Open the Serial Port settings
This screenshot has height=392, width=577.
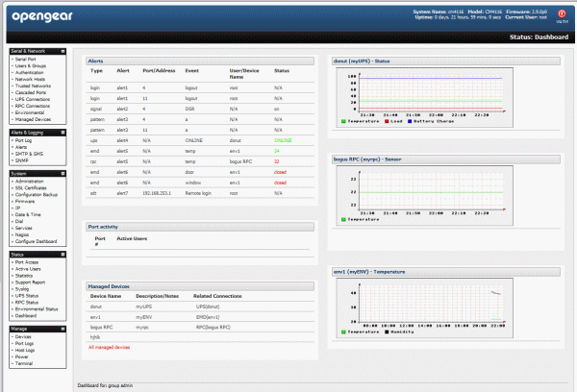pyautogui.click(x=25, y=60)
